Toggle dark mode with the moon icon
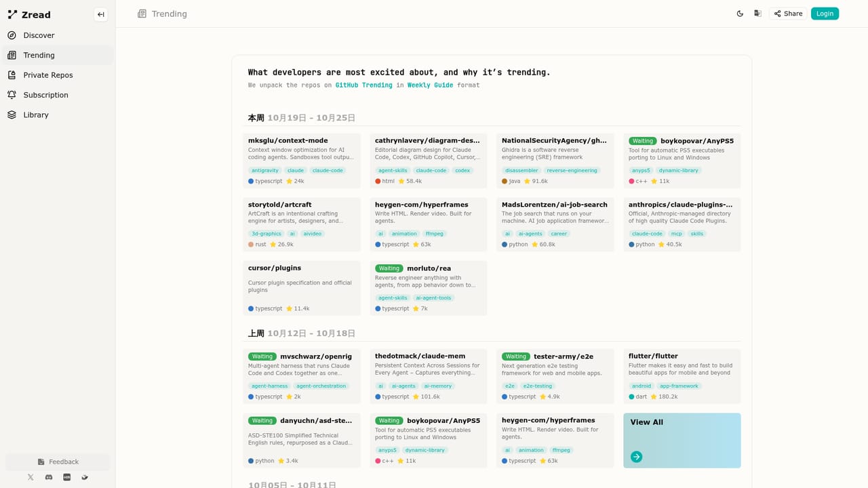868x488 pixels. [x=740, y=14]
